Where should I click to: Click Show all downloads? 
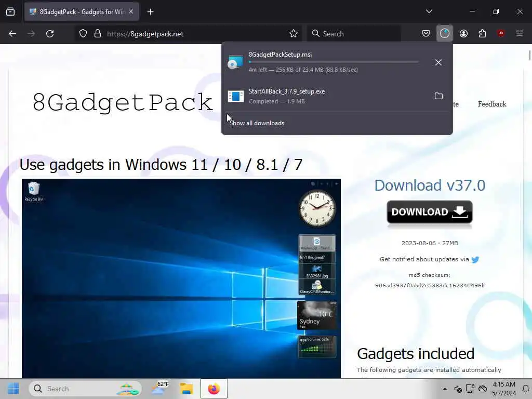point(257,123)
